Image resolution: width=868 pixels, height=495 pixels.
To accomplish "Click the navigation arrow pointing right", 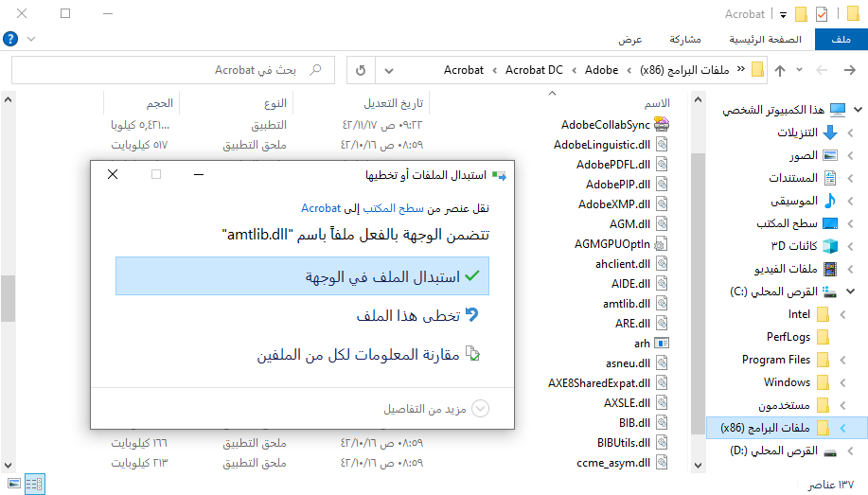I will tap(850, 70).
